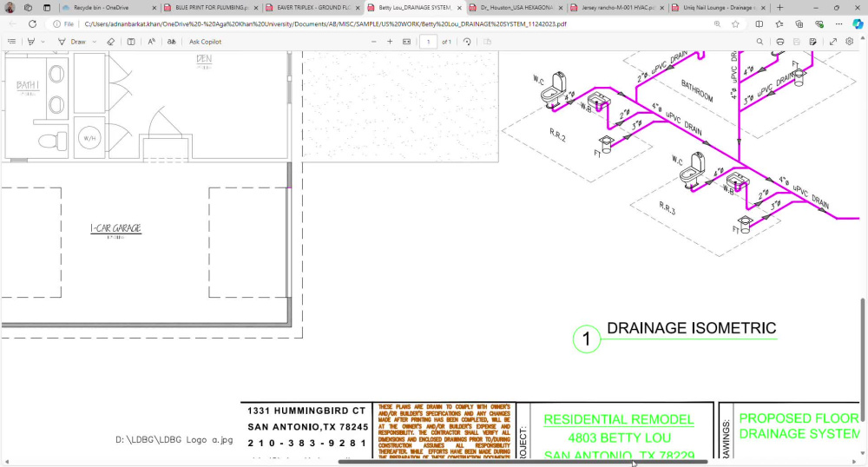Click the DRAINAGE ISOMETRIC title text
This screenshot has height=467, width=868.
[x=692, y=328]
